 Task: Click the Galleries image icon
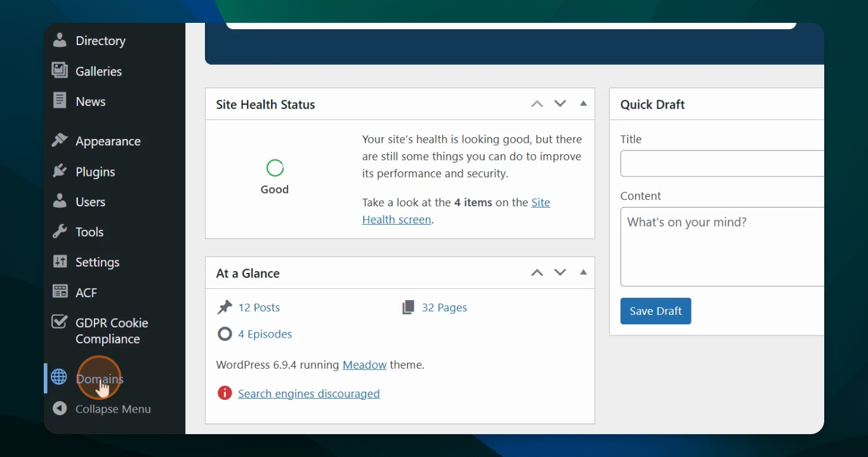pos(60,70)
